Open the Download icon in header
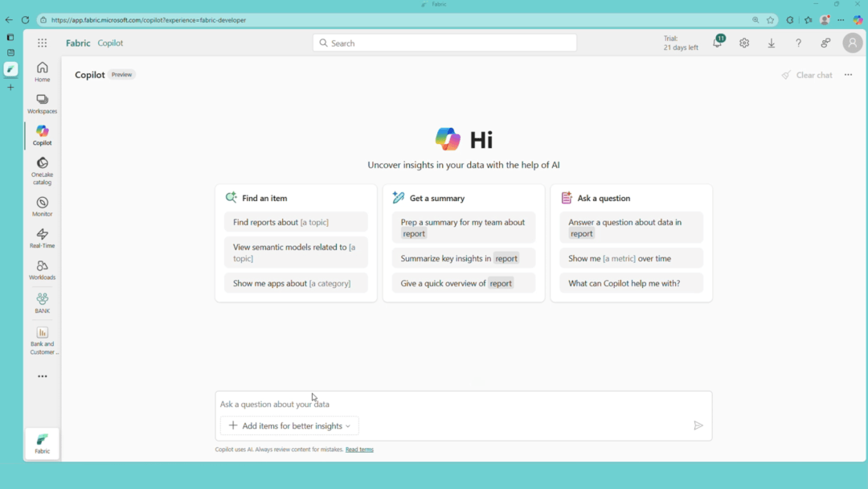 pos(771,43)
